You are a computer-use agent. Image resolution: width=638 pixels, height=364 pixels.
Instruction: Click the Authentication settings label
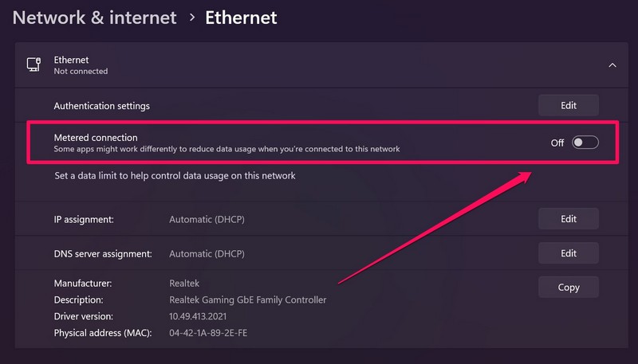click(101, 106)
